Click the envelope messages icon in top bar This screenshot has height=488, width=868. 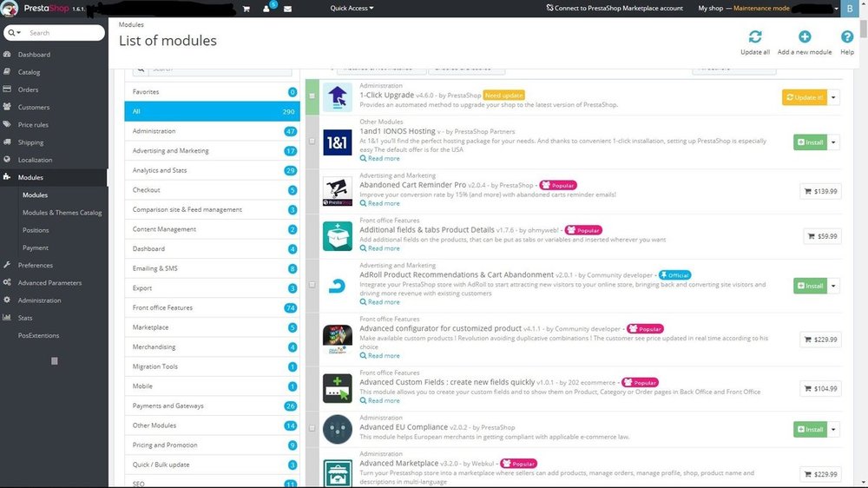(287, 9)
